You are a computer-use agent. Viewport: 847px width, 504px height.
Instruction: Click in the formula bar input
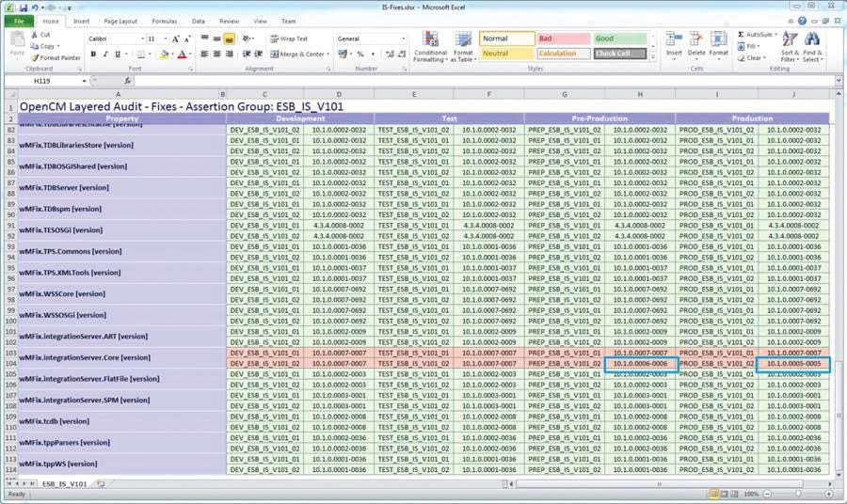pyautogui.click(x=484, y=81)
